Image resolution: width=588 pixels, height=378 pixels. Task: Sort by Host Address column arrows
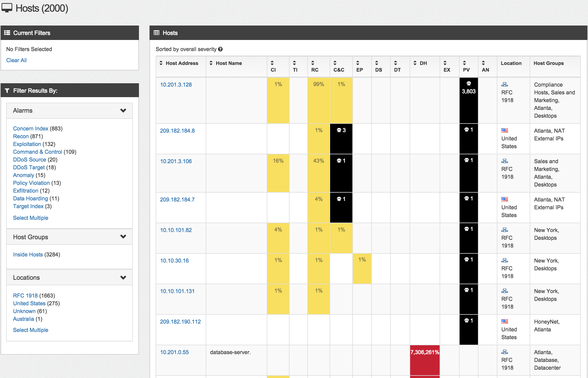tap(161, 63)
